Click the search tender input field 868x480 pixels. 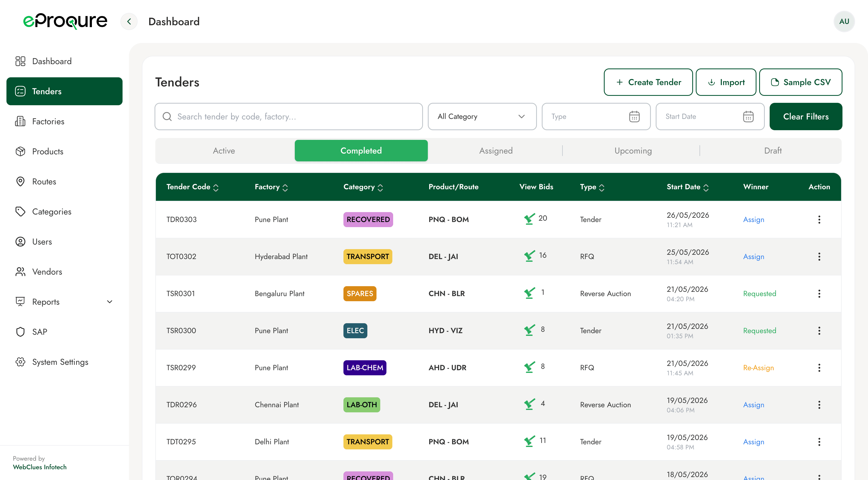click(288, 117)
